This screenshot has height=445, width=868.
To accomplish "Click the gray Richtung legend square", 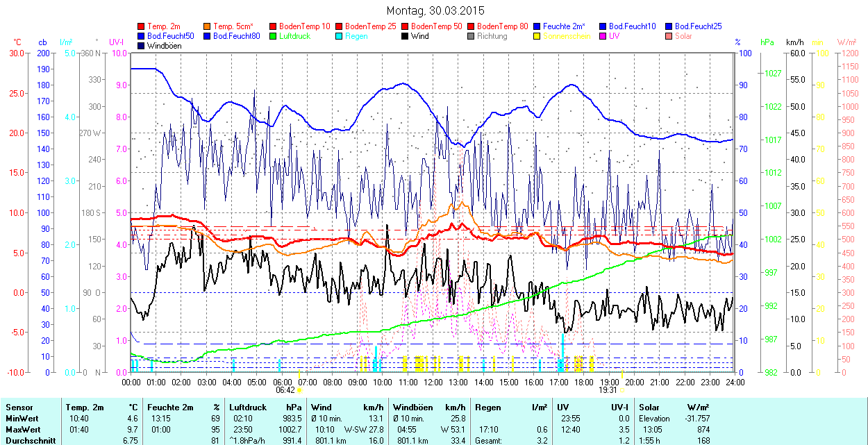I will click(471, 36).
